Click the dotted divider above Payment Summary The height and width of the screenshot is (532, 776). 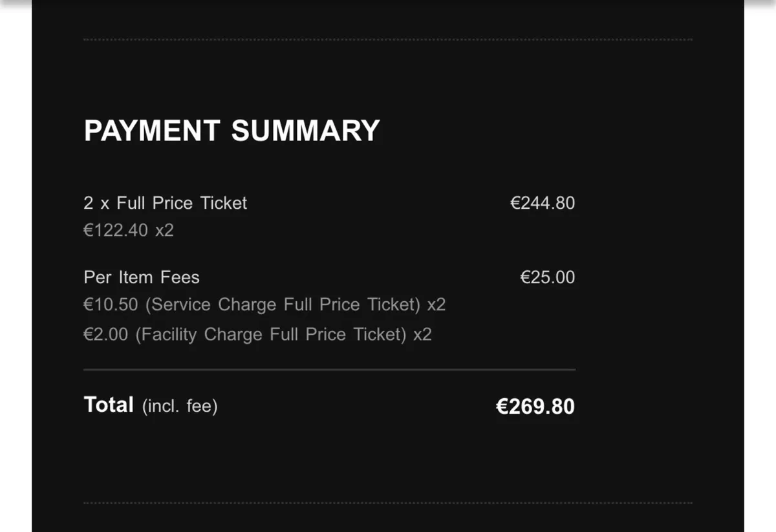pyautogui.click(x=388, y=39)
